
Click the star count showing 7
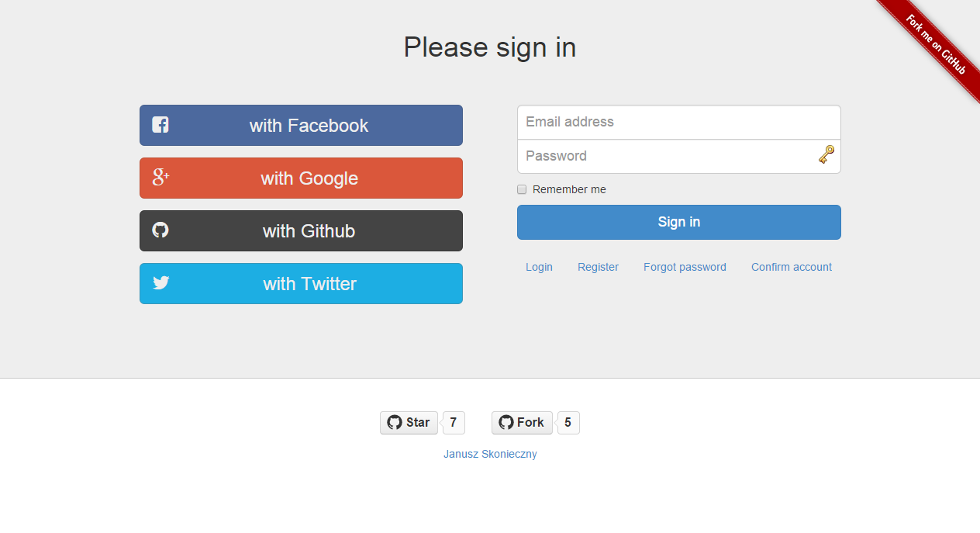pyautogui.click(x=453, y=422)
